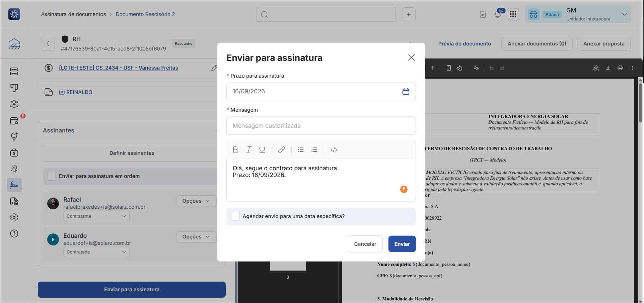Open the PDF viewer more options menu

[x=632, y=68]
